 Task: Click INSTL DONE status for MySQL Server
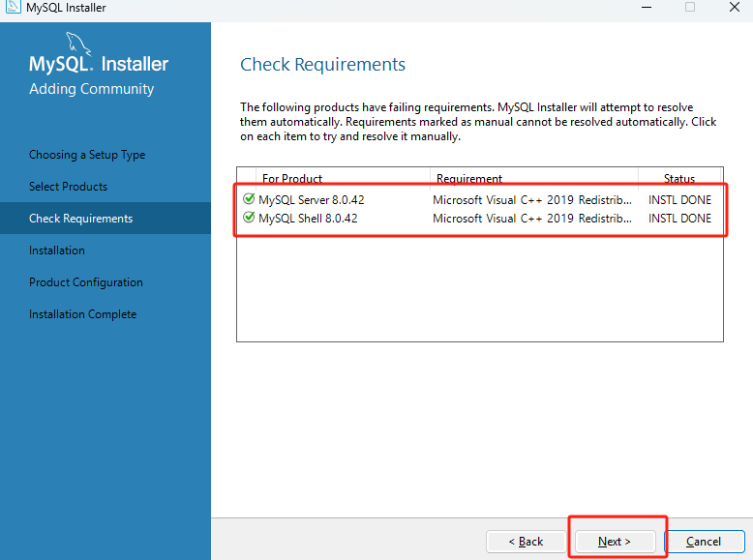679,199
